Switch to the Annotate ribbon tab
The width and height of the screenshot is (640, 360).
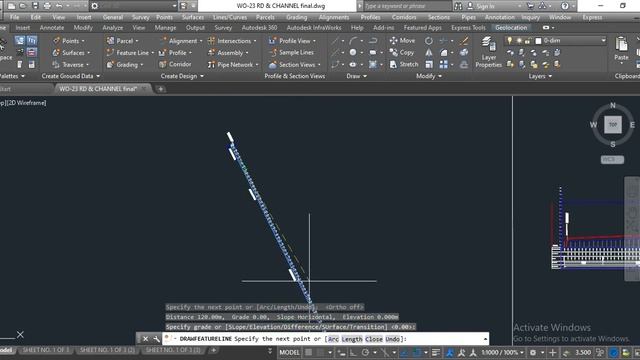[x=51, y=27]
